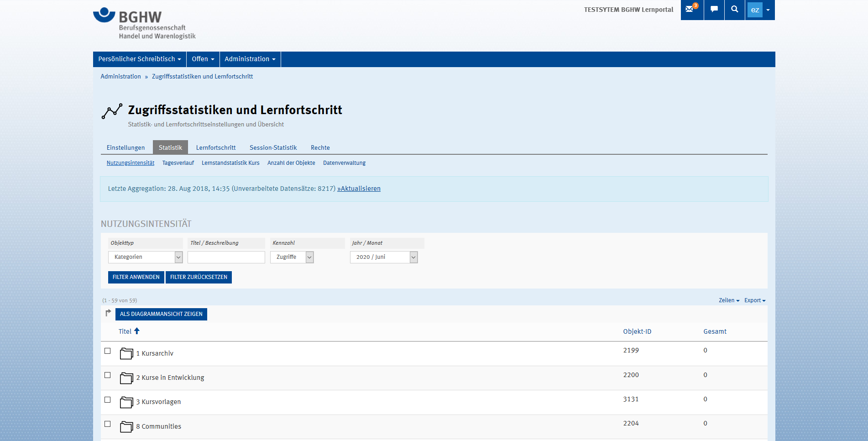Tick the checkbox for 1 Kursarchiv

pyautogui.click(x=108, y=351)
